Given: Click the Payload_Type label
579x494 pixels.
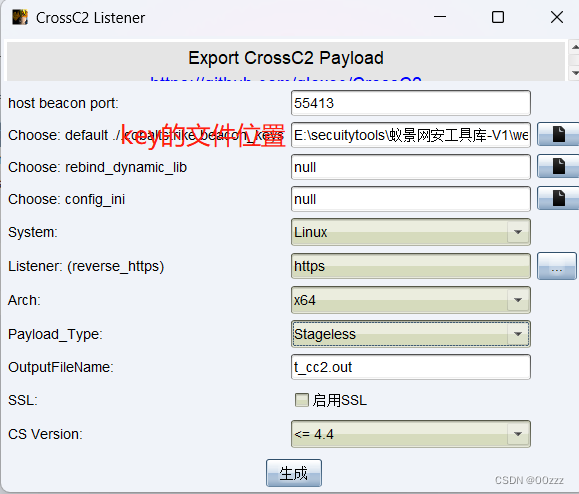Looking at the screenshot, I should [55, 334].
